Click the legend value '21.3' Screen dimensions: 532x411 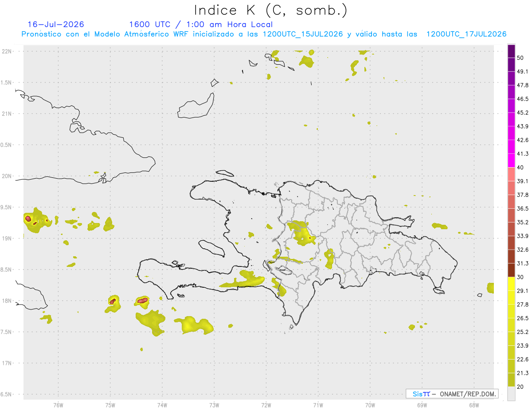(523, 373)
